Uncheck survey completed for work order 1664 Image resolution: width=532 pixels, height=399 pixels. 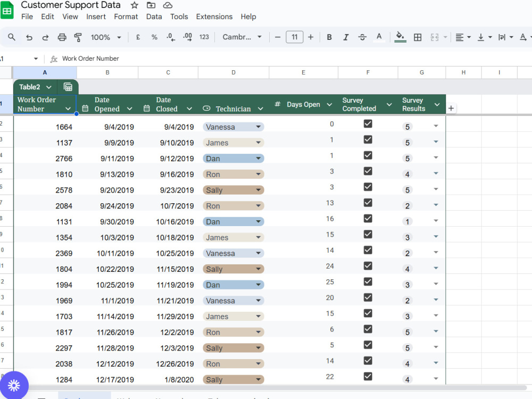368,123
